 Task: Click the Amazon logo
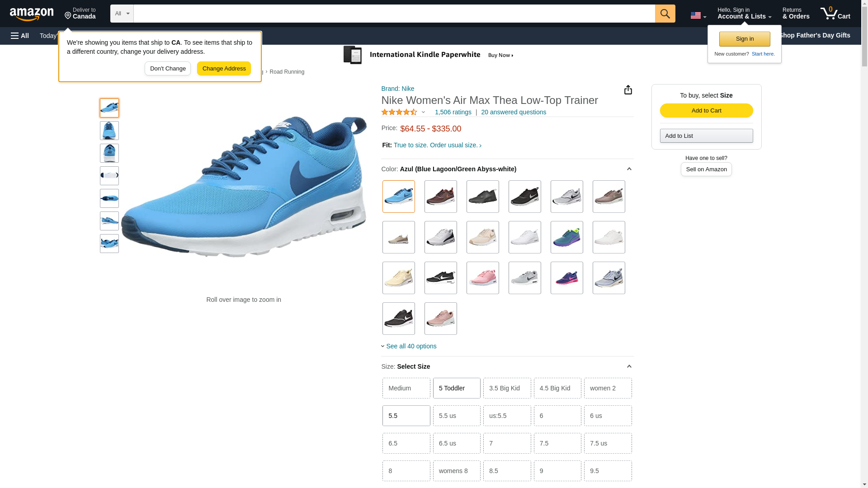point(32,14)
